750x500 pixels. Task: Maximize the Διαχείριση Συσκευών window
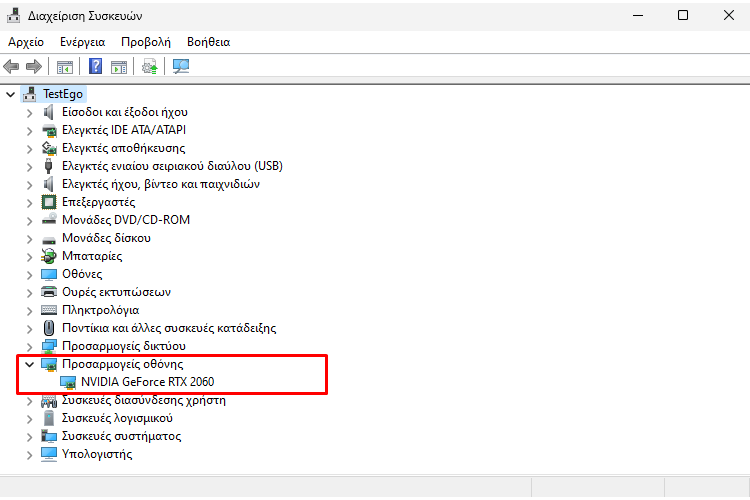pyautogui.click(x=683, y=15)
